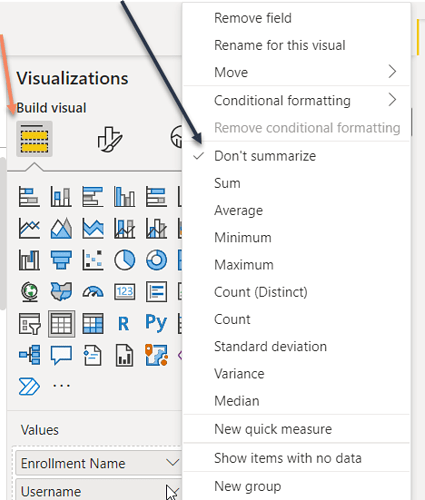Choose the Python (Py) visual
This screenshot has width=425, height=500.
click(156, 323)
